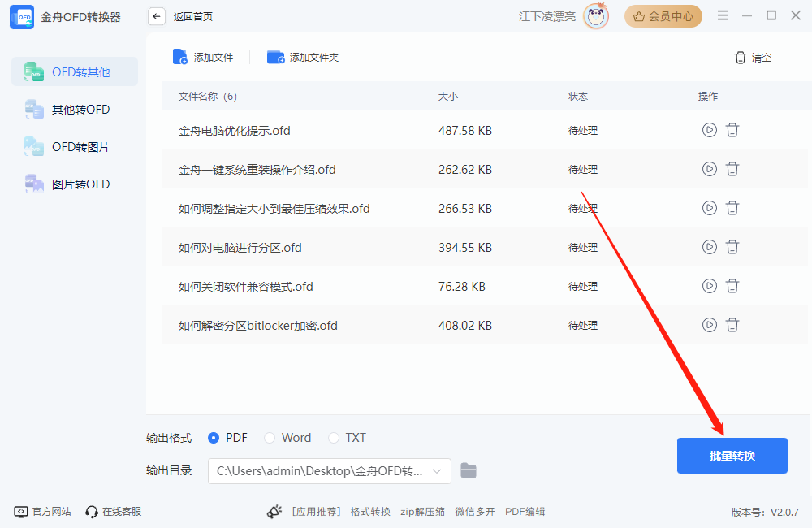Viewport: 812px width, 528px height.
Task: Switch to 图片转OFD mode
Action: click(75, 184)
